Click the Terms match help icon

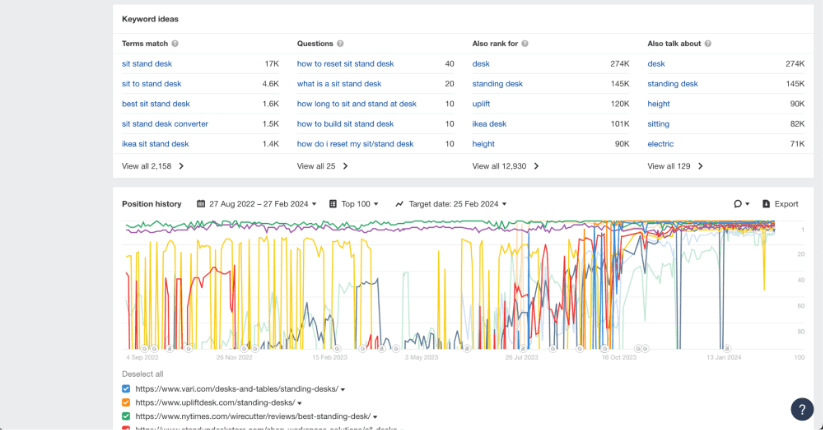(x=175, y=44)
